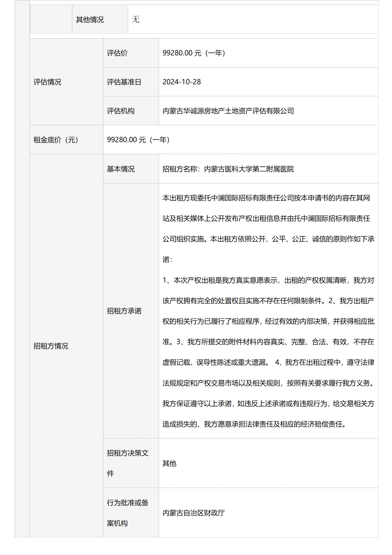Click the 招租方名称 内蒙古医科大学第二附属医院 text

[x=228, y=169]
